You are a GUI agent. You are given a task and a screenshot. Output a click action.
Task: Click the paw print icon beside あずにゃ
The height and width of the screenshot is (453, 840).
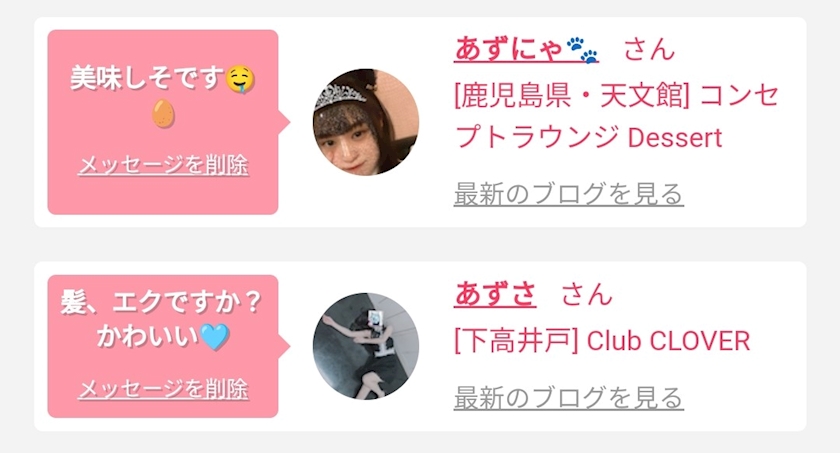click(x=582, y=50)
